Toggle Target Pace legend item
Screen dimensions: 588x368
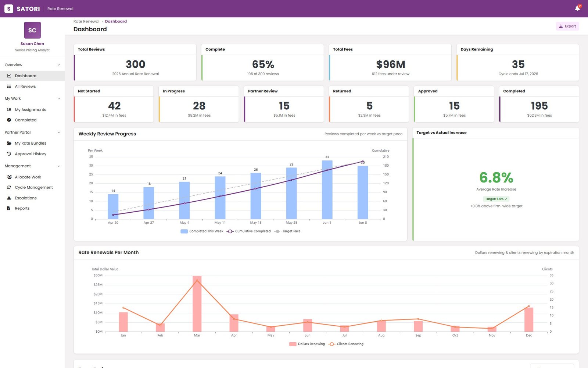coord(287,231)
